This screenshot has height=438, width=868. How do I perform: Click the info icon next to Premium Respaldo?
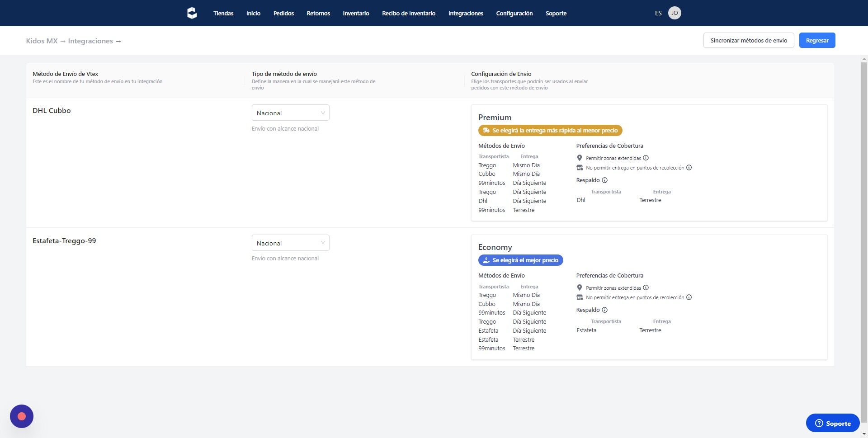coord(604,180)
